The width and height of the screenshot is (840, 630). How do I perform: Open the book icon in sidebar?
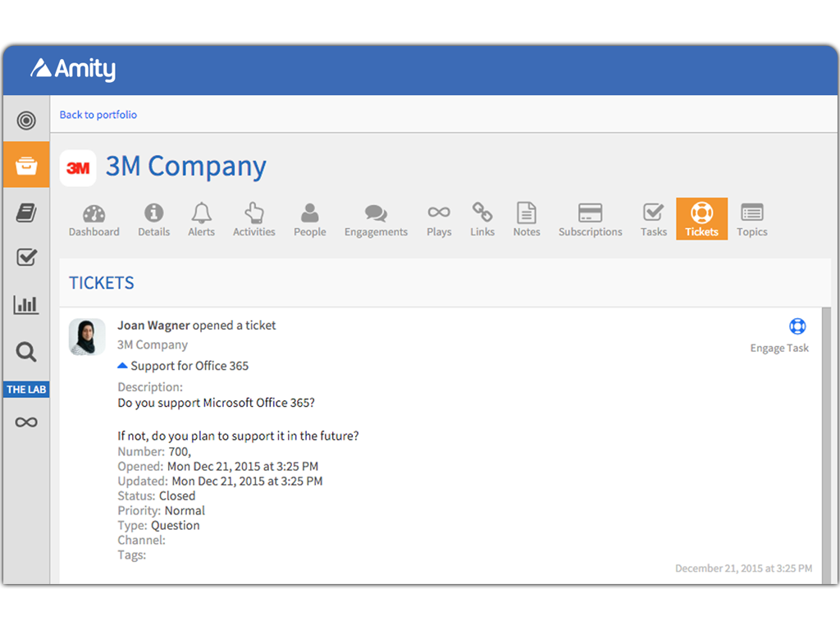click(26, 213)
